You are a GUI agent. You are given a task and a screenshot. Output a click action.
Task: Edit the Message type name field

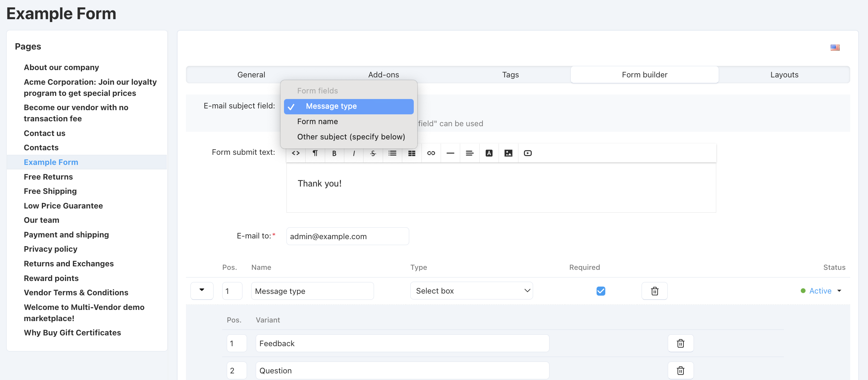(312, 291)
